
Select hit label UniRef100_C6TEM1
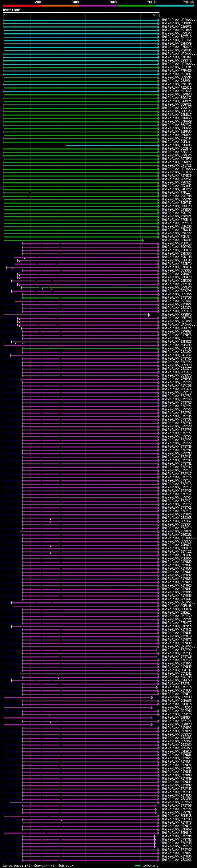click(x=177, y=67)
